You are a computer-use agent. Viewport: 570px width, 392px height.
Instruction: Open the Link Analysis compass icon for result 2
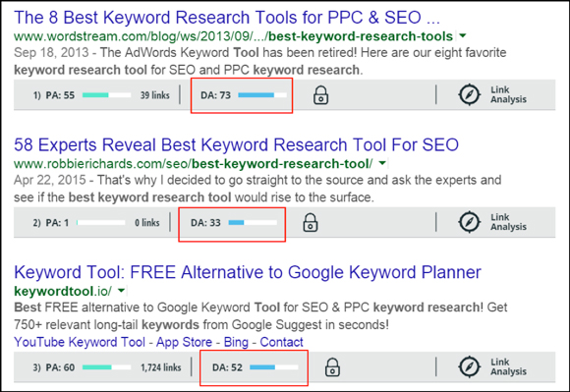[x=470, y=222]
